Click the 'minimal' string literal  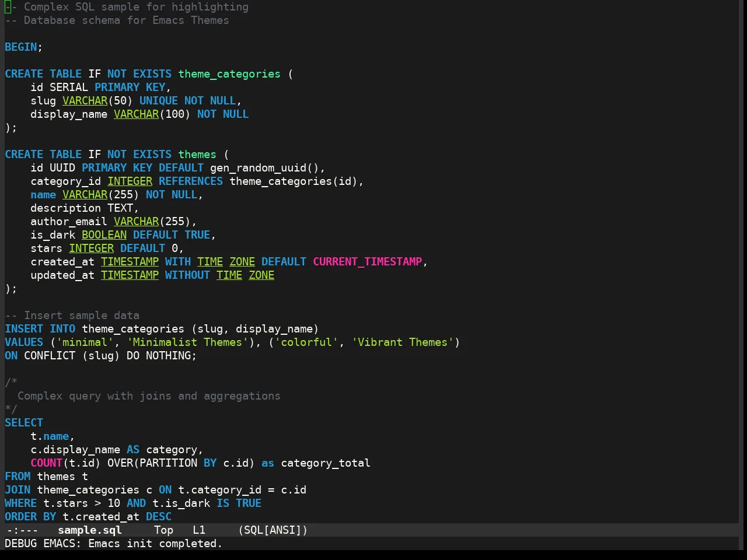[x=85, y=342]
